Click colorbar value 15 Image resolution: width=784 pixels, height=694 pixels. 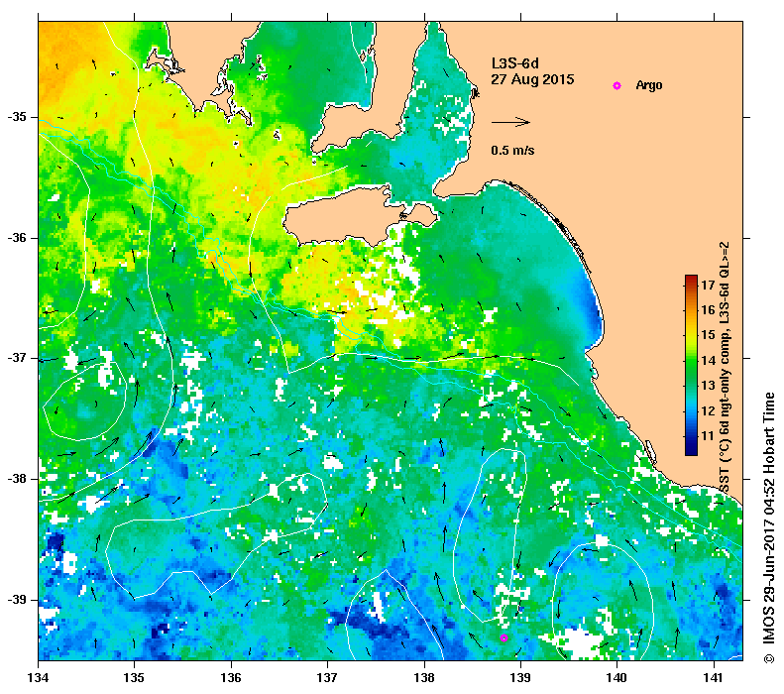click(x=708, y=335)
